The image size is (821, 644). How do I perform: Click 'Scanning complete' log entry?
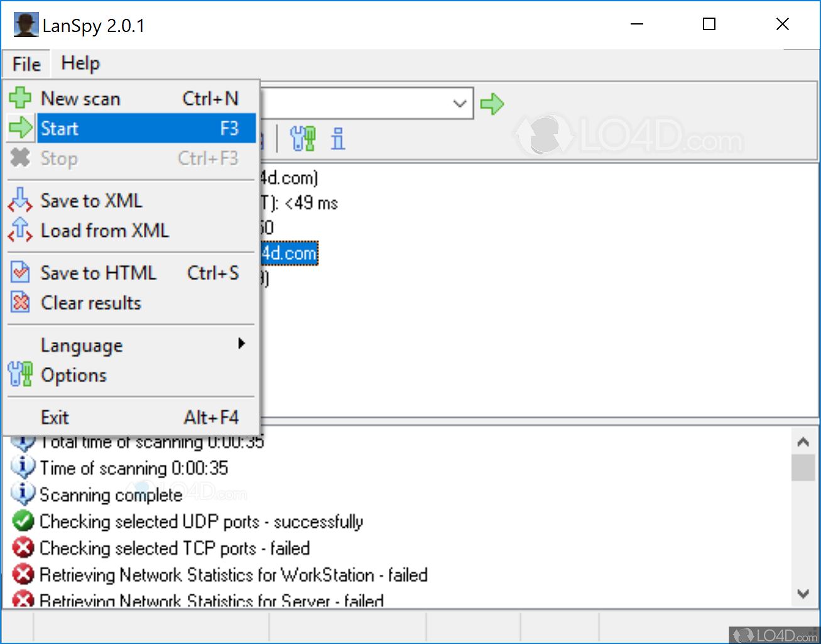(111, 495)
